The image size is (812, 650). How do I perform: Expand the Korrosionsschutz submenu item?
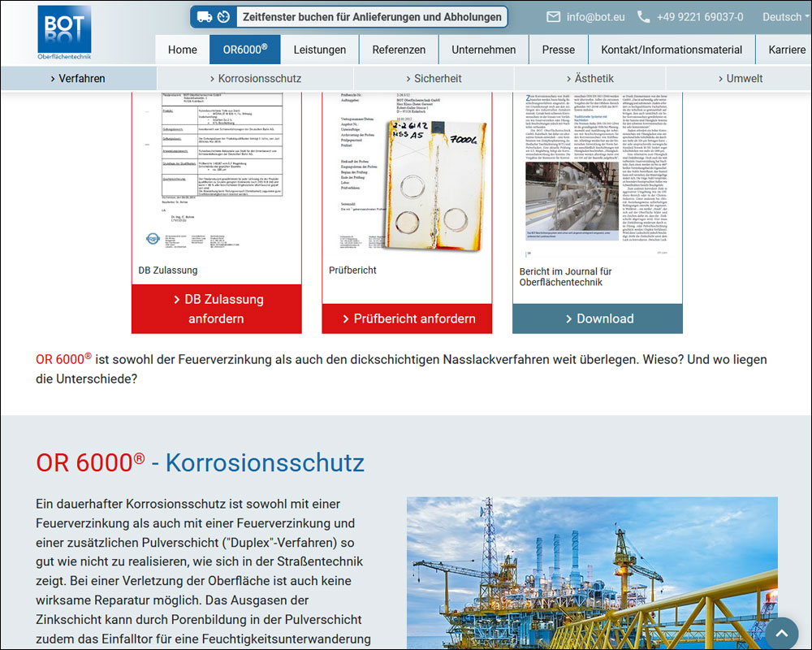tap(255, 79)
